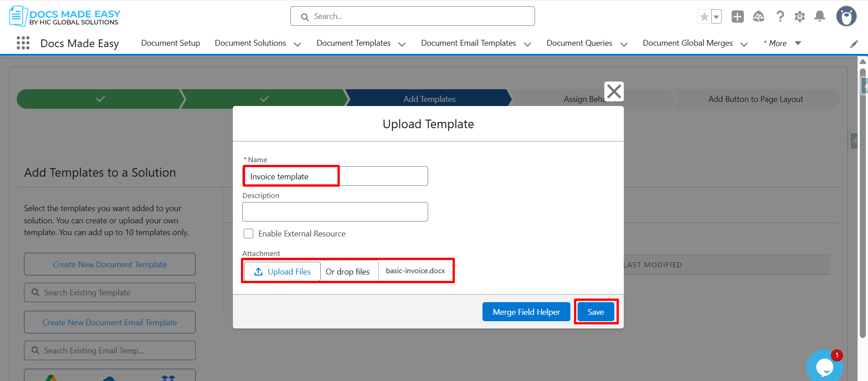Expand the Document Solutions dropdown chevron

[297, 44]
